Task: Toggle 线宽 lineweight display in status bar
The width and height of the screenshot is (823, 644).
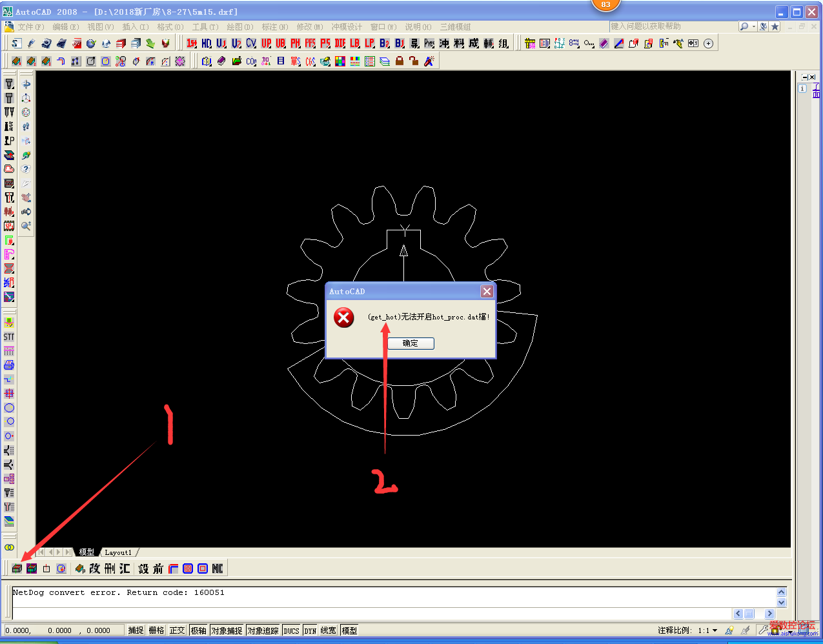Action: (x=329, y=630)
